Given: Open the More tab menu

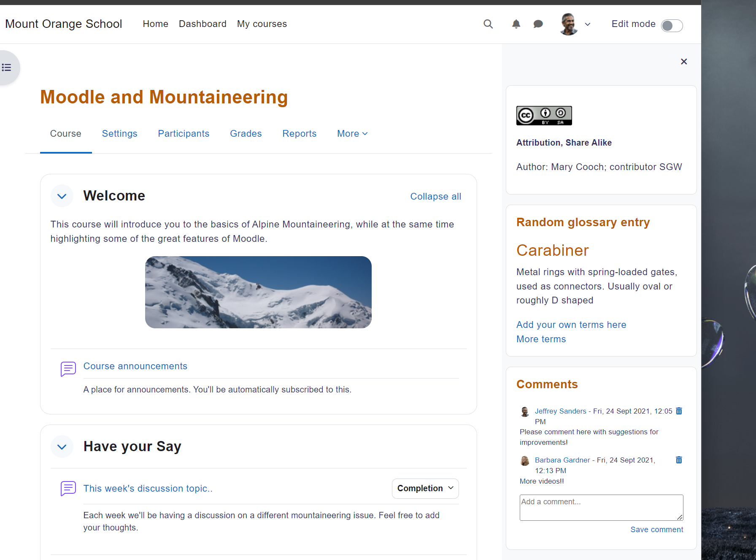Looking at the screenshot, I should click(352, 134).
